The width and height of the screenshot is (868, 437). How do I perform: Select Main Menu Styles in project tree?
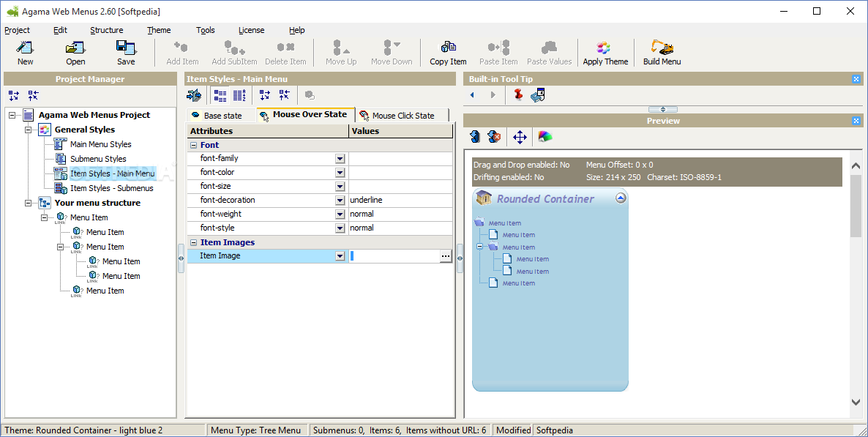pyautogui.click(x=101, y=144)
